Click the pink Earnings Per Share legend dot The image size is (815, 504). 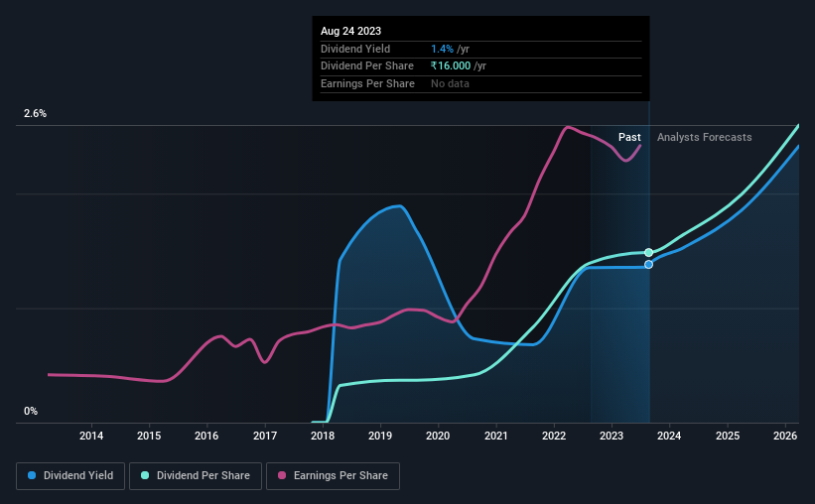coord(282,475)
